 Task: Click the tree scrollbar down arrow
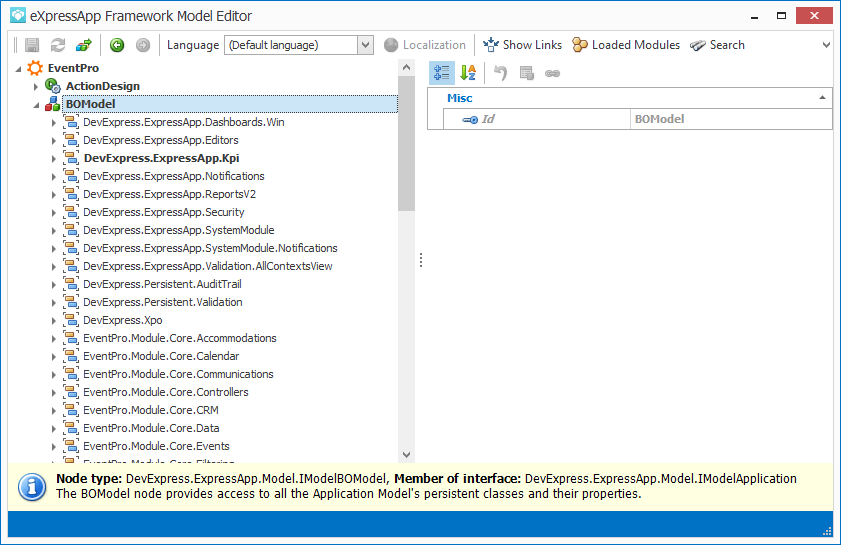click(x=406, y=455)
